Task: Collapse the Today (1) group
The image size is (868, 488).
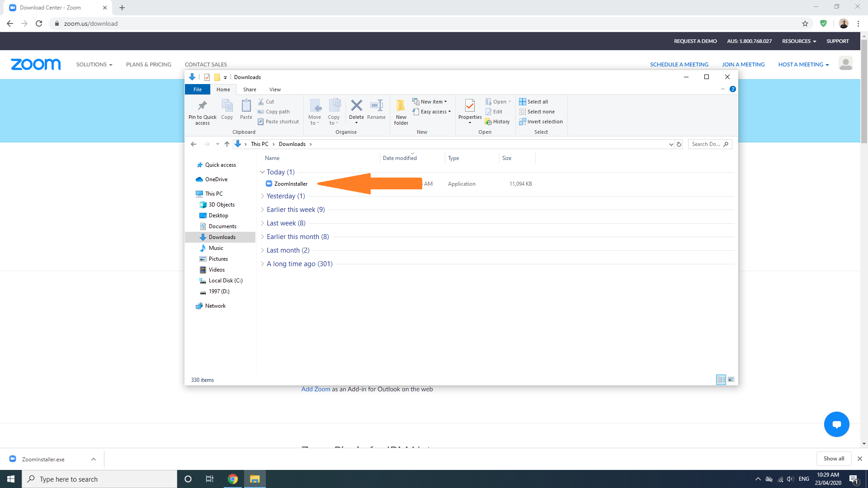Action: [x=262, y=172]
